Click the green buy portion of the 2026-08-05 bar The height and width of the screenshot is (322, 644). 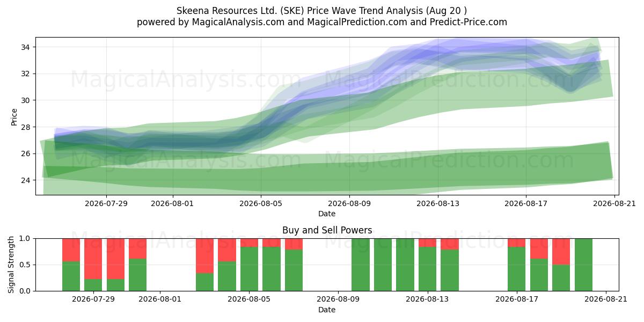click(250, 269)
